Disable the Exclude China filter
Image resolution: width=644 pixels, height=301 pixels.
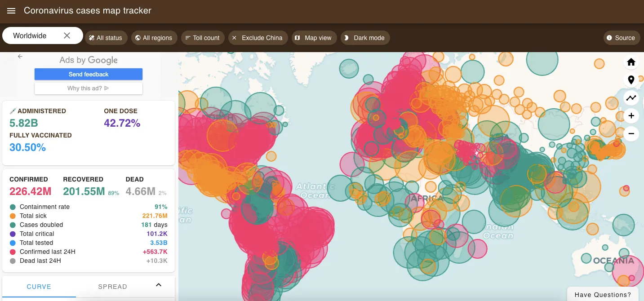(258, 38)
